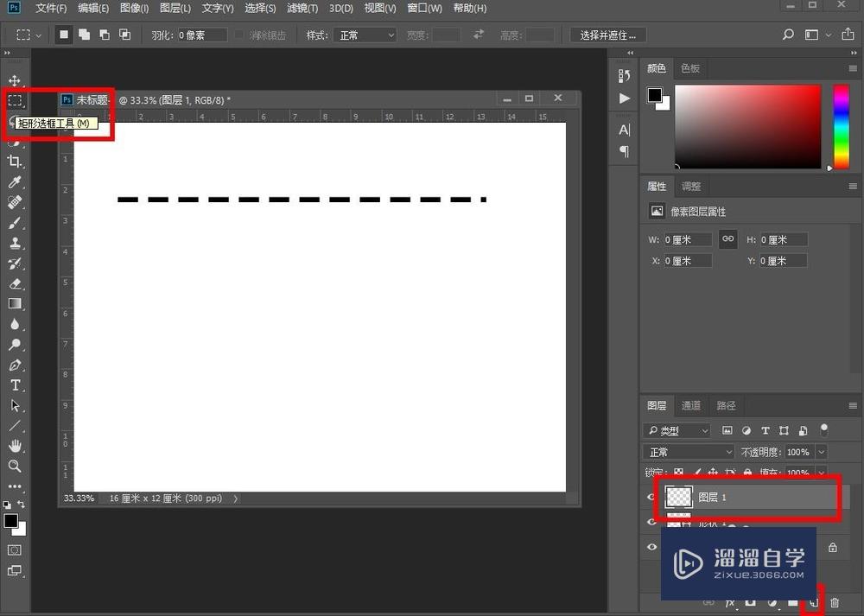Open the 文件(F) menu
Viewport: 864px width, 616px height.
tap(51, 9)
